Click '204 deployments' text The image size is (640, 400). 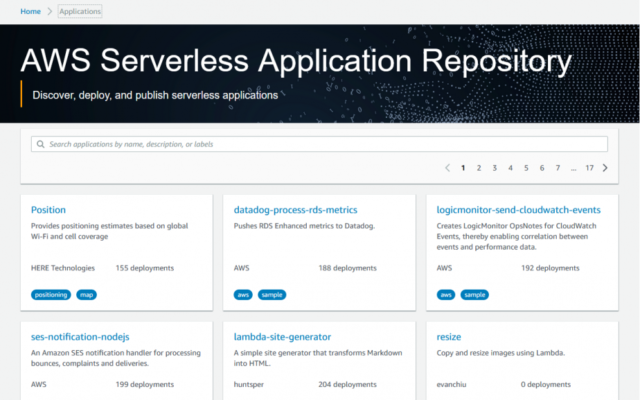pos(347,384)
